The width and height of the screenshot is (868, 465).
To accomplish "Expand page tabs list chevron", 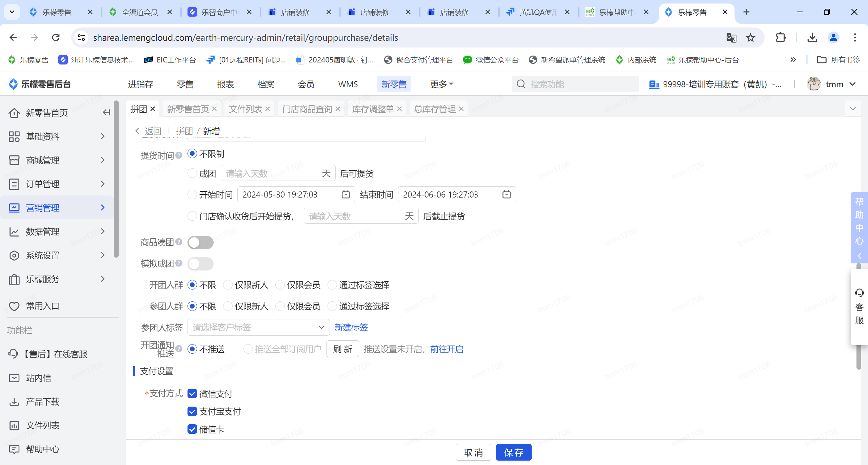I will 853,109.
